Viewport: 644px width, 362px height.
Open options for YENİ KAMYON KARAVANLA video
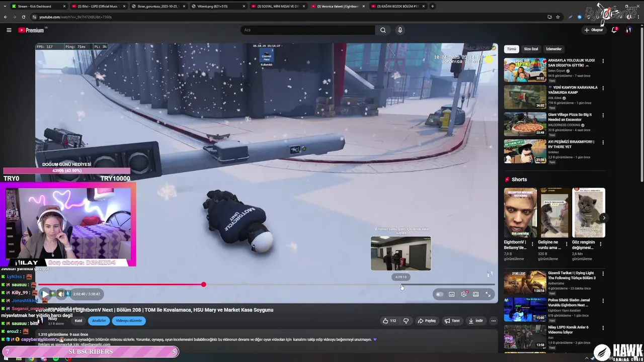(x=603, y=88)
